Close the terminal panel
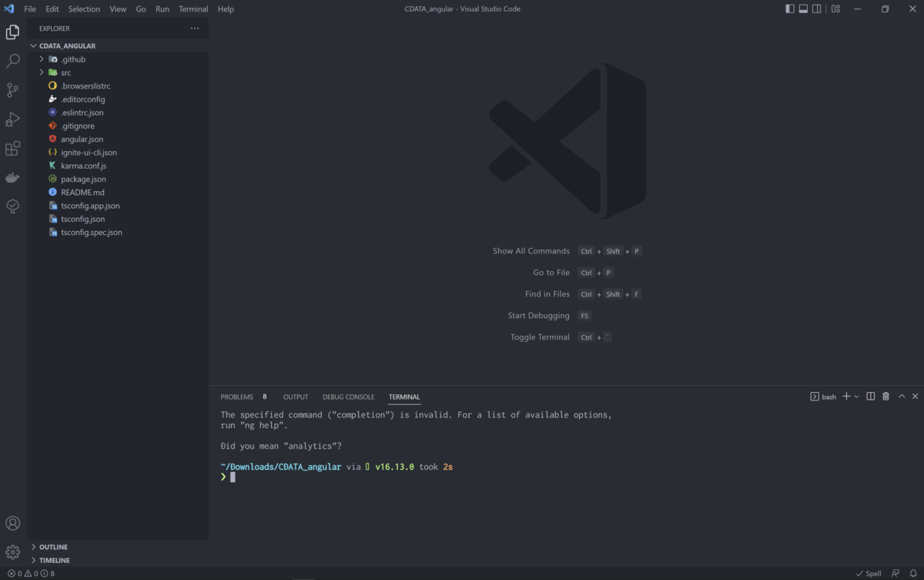 click(x=916, y=397)
